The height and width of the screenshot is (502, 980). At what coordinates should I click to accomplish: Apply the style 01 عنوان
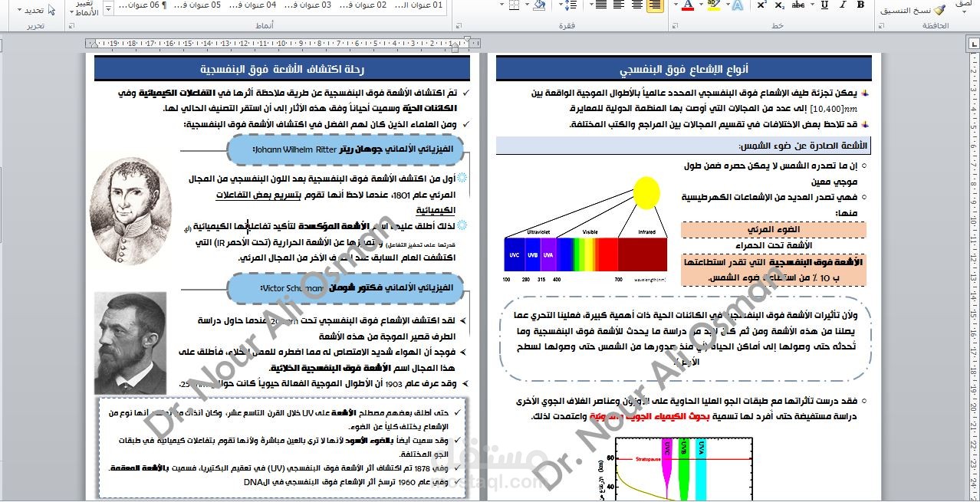tap(418, 5)
